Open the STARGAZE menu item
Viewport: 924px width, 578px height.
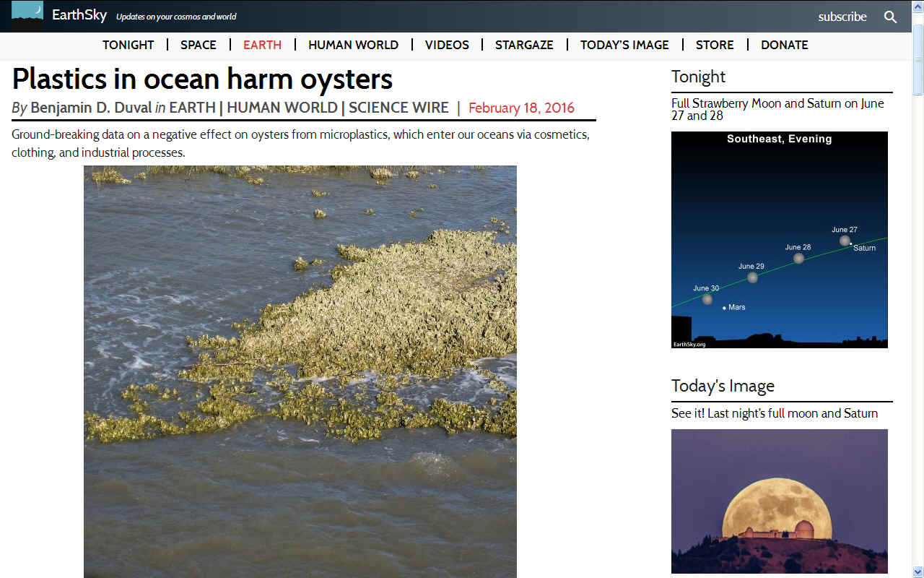pyautogui.click(x=524, y=45)
